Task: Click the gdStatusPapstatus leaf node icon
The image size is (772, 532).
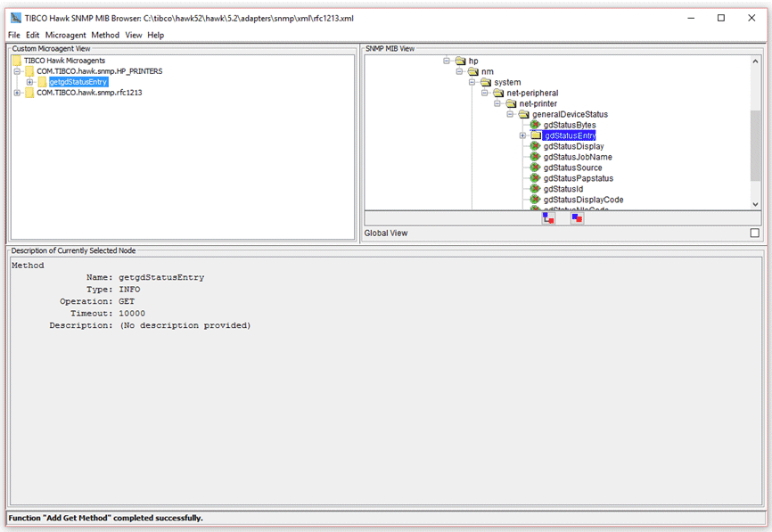Action: click(x=535, y=178)
